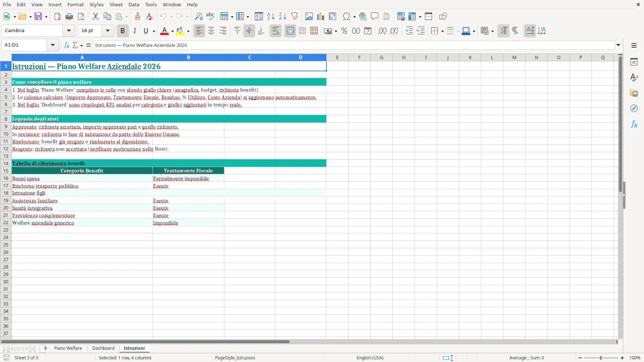Image resolution: width=644 pixels, height=362 pixels.
Task: Click Clear Direct Formatting icon
Action: coord(150,17)
